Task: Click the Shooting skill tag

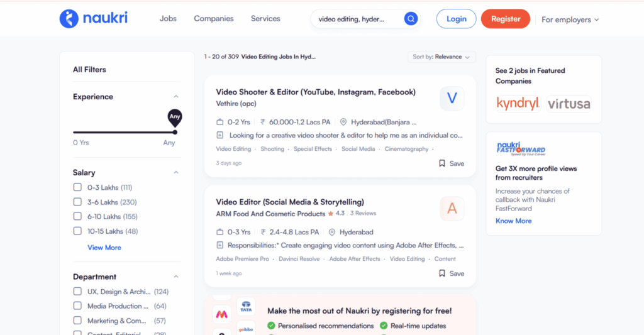Action: (272, 149)
